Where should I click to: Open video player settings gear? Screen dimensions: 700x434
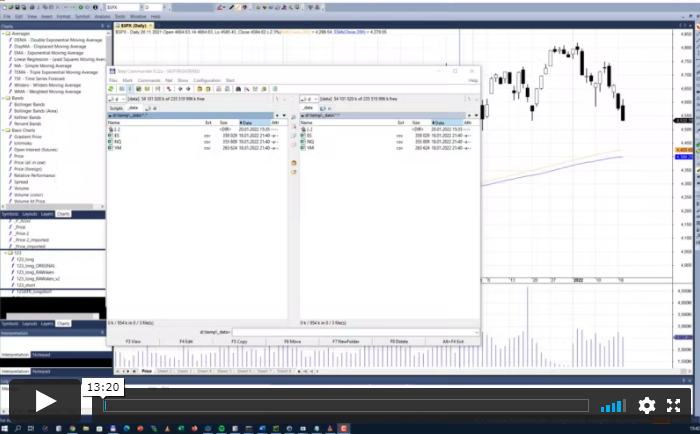pyautogui.click(x=646, y=405)
